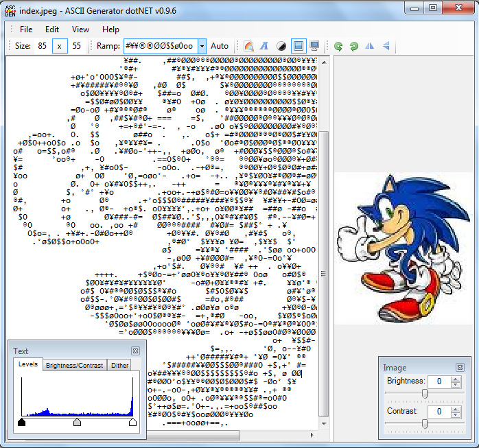Switch to the Brightness/Contrast tab
This screenshot has width=479, height=448.
pyautogui.click(x=74, y=365)
